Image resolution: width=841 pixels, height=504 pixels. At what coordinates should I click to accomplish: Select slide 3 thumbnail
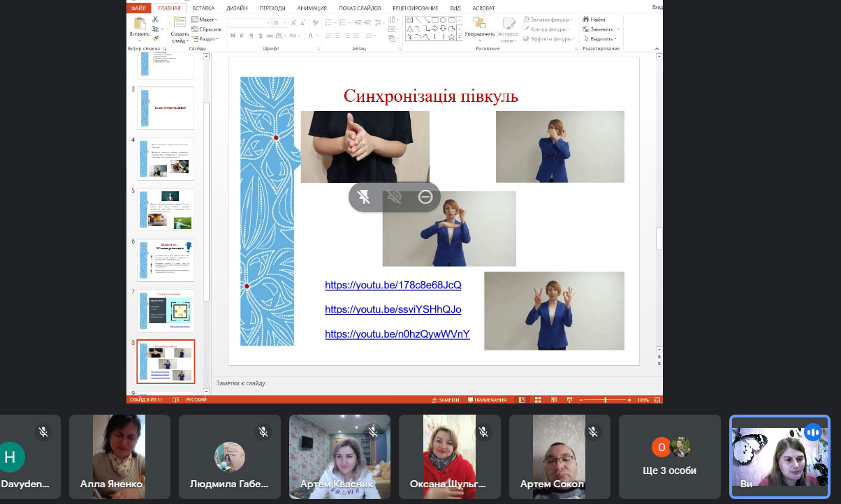click(166, 108)
